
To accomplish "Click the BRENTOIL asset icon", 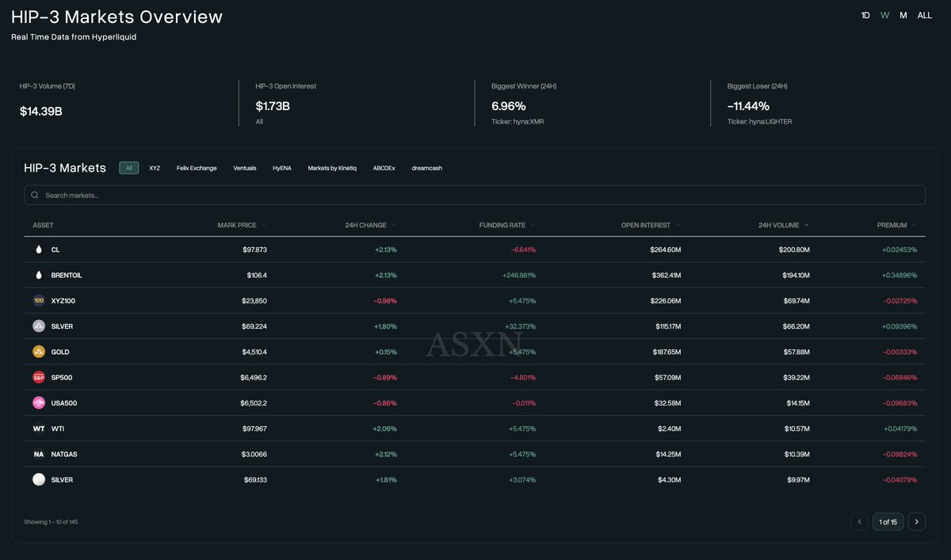I will pyautogui.click(x=38, y=275).
